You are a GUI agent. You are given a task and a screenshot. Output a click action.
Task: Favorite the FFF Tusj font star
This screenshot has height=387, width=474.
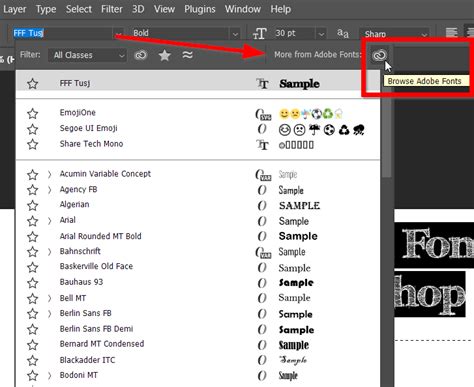(32, 83)
